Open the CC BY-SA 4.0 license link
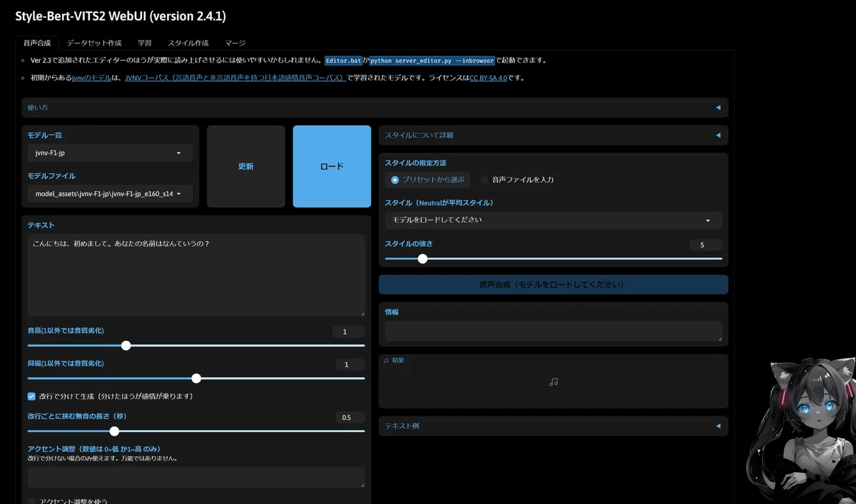This screenshot has width=856, height=504. point(488,78)
